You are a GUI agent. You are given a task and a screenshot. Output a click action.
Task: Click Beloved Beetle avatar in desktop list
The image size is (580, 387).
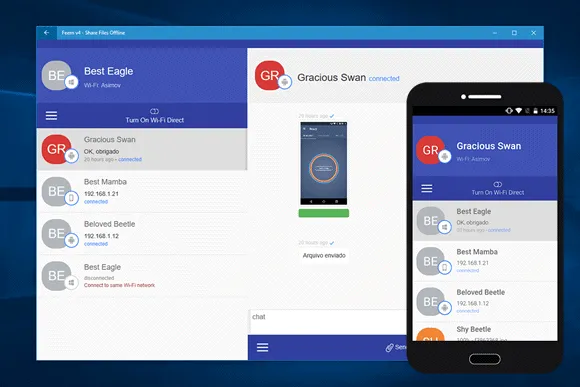pos(56,234)
